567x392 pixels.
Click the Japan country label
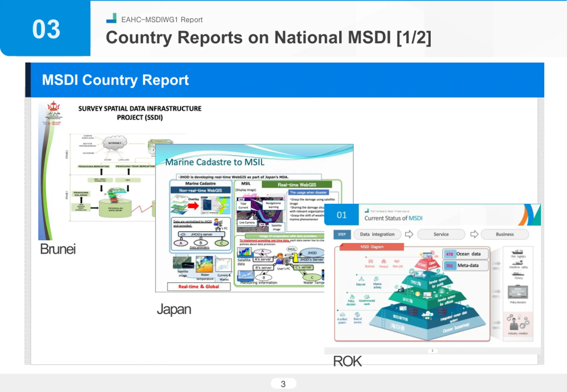click(174, 309)
